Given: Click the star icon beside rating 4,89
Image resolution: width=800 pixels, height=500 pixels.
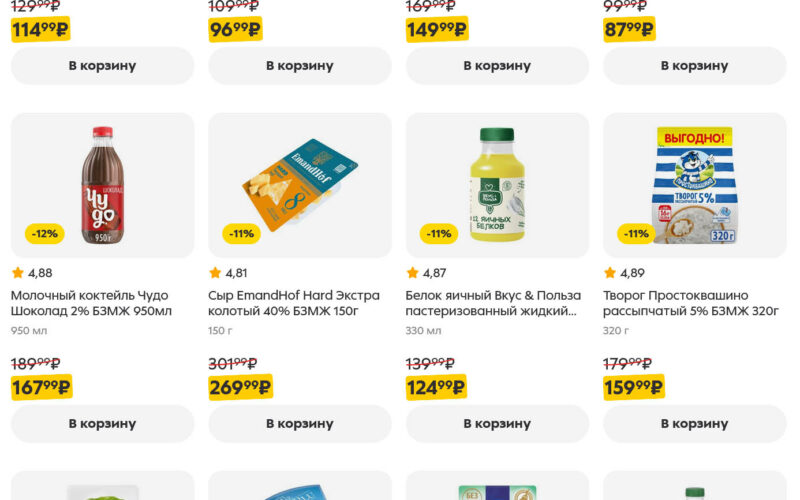Looking at the screenshot, I should pyautogui.click(x=610, y=273).
